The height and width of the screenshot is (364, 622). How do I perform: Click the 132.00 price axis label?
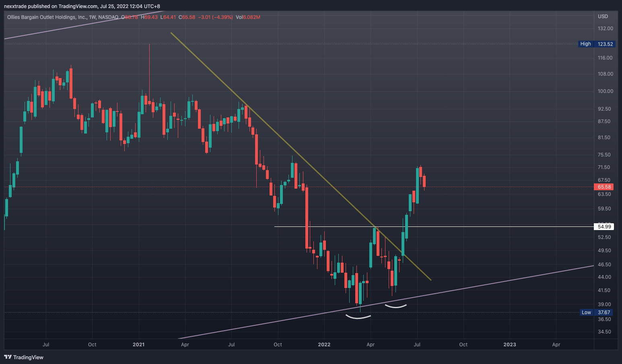(606, 29)
